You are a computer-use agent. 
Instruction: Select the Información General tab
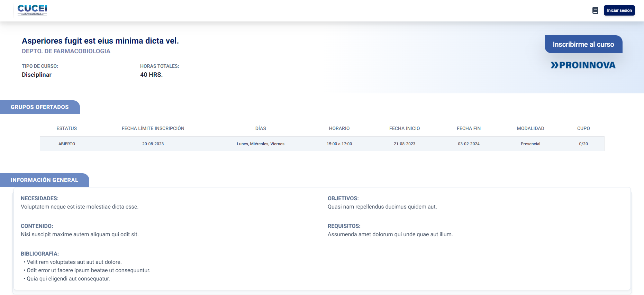point(44,180)
